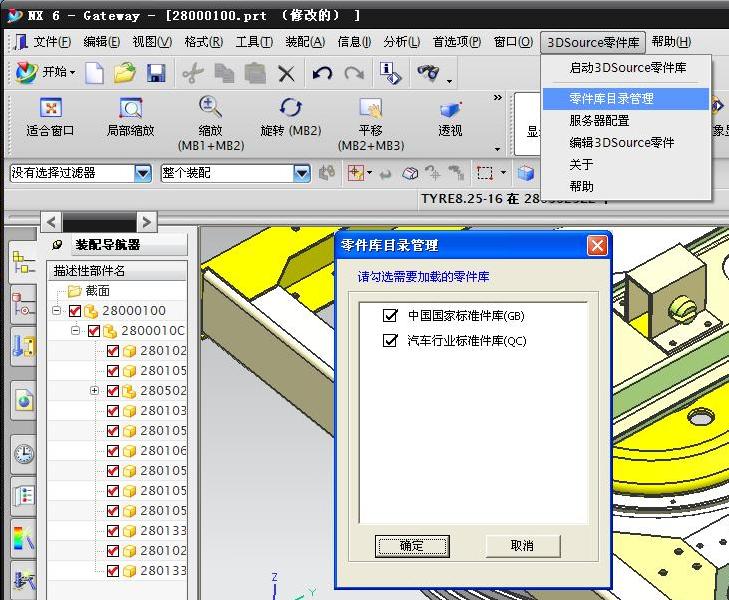This screenshot has height=600, width=729.
Task: Open the 开始 start dropdown
Action: pyautogui.click(x=46, y=73)
